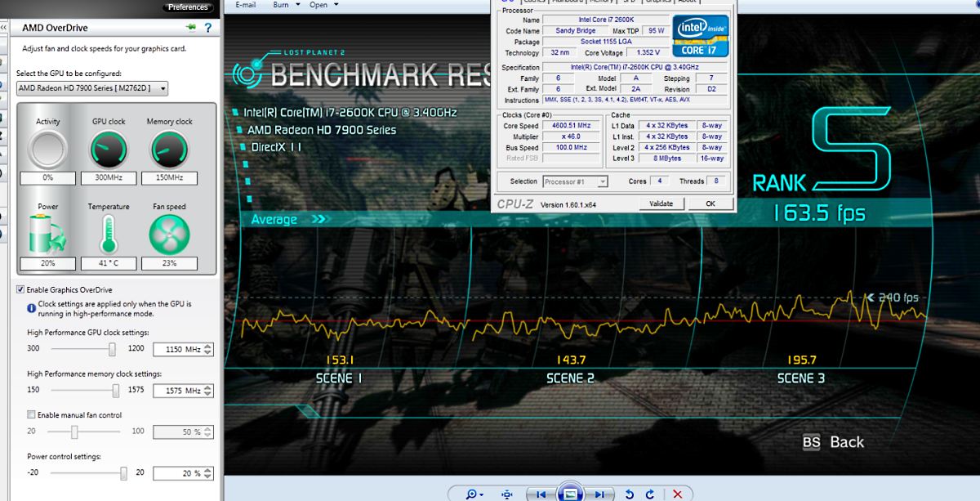The height and width of the screenshot is (501, 980).
Task: Click the Temperature thermometer icon
Action: pos(109,235)
